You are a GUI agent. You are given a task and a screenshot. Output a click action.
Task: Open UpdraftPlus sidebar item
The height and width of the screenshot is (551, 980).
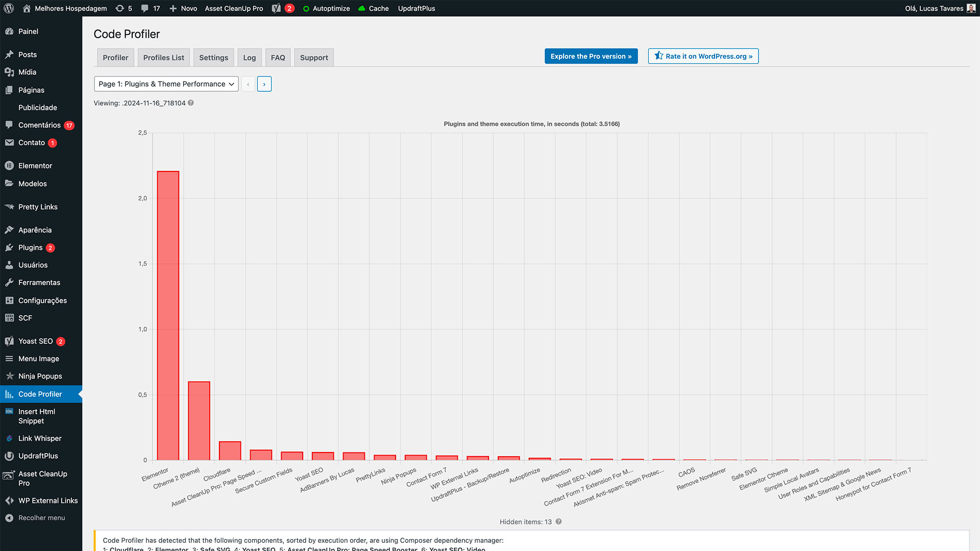pos(41,456)
